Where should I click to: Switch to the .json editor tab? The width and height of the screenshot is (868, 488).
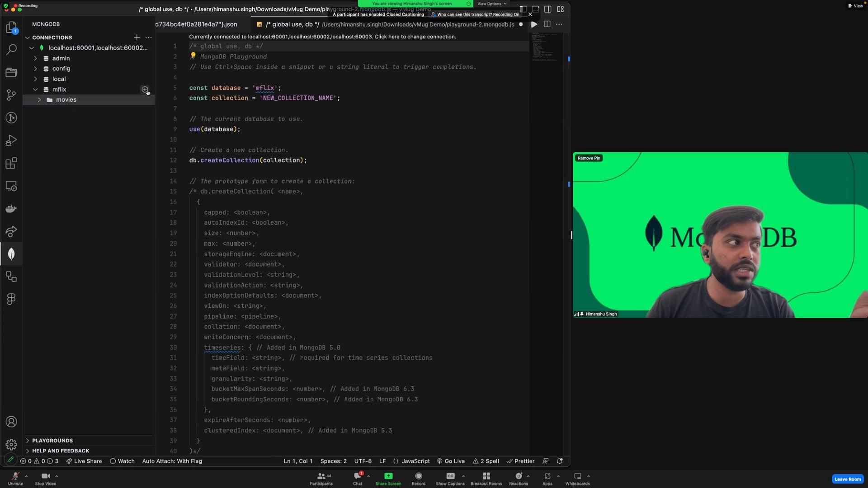point(197,24)
